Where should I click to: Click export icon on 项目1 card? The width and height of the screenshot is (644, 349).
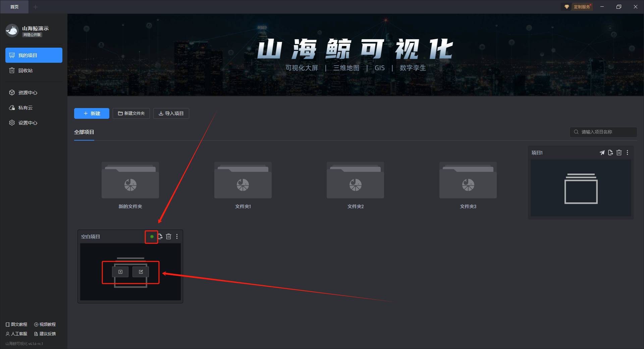click(x=610, y=153)
